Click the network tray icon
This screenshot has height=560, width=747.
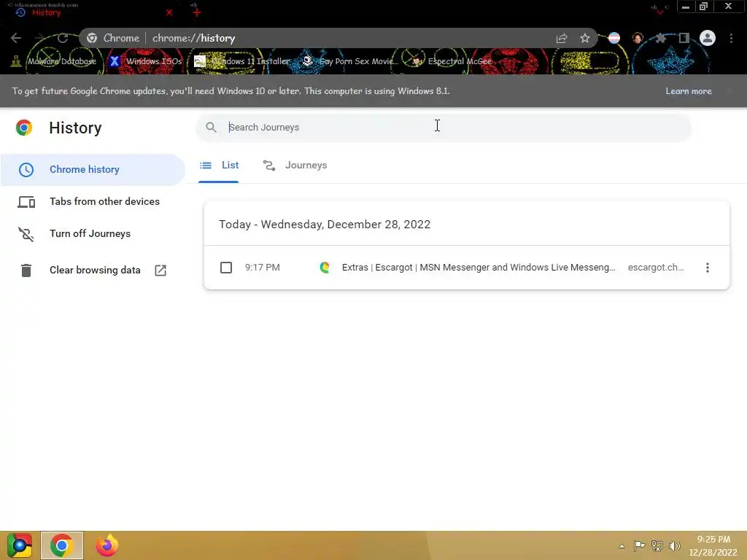point(657,545)
